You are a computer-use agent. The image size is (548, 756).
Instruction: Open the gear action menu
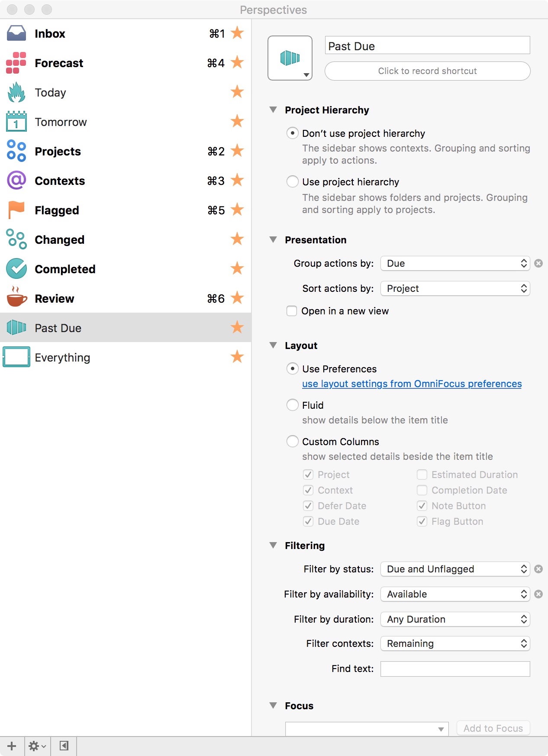(x=37, y=746)
